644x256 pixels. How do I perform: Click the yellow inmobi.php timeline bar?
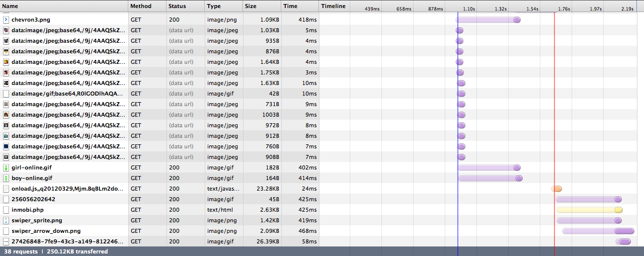tap(589, 210)
